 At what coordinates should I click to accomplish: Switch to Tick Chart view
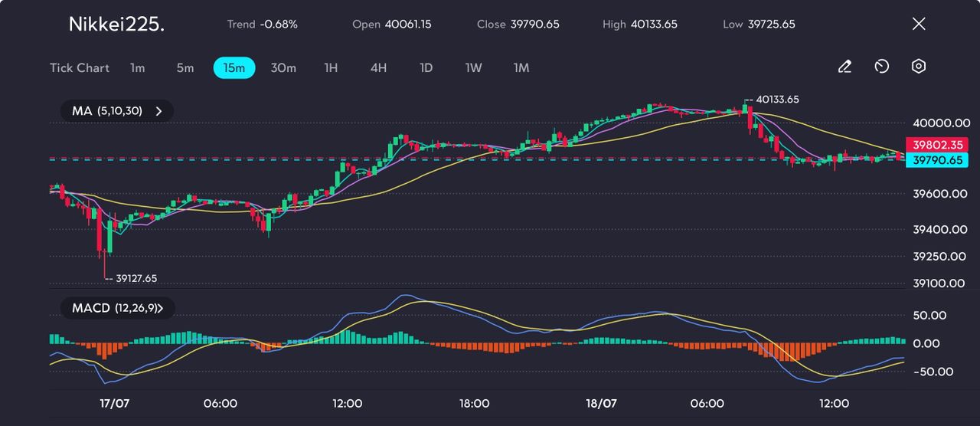[80, 68]
